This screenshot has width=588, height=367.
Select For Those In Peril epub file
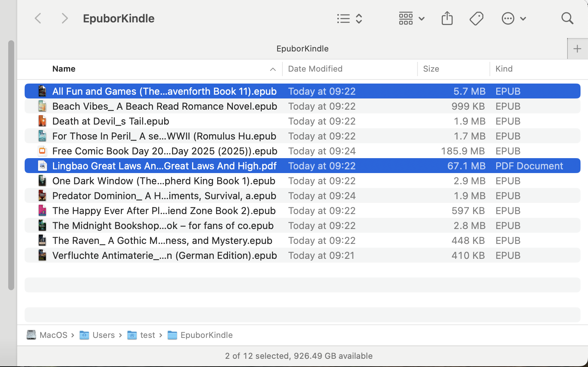164,136
